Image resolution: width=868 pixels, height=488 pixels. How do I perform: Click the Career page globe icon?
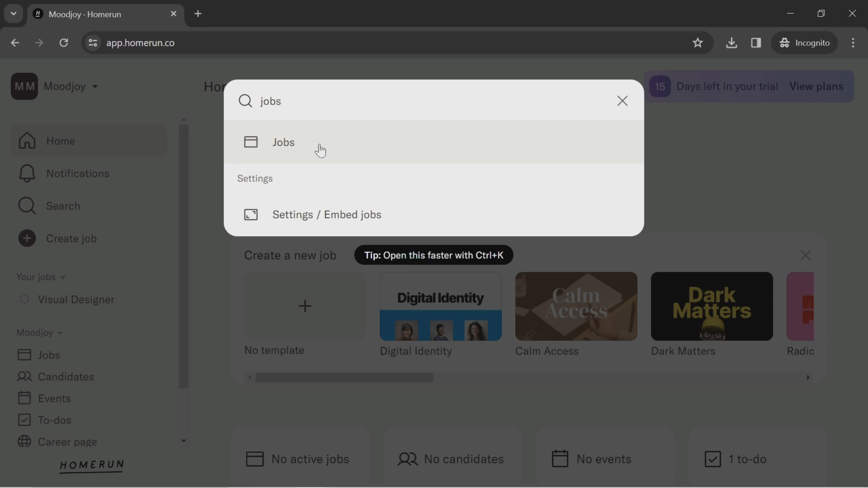click(x=24, y=441)
